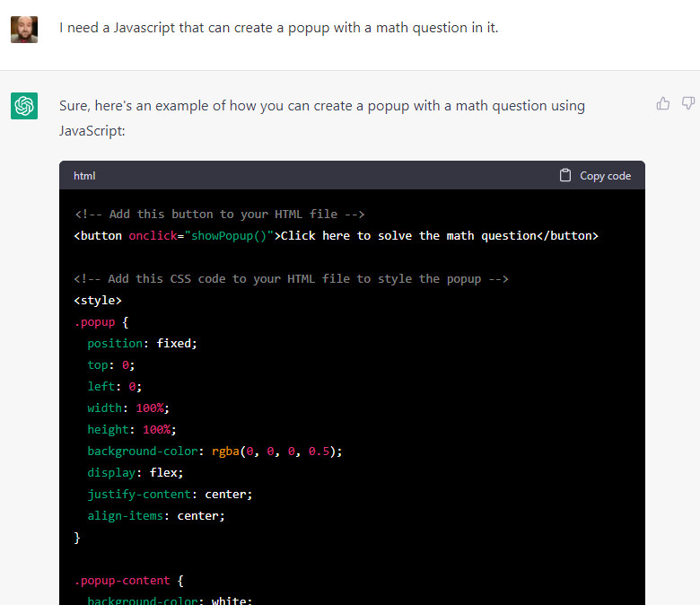This screenshot has height=605, width=700.
Task: Click the display: flex declaration
Action: pyautogui.click(x=135, y=473)
